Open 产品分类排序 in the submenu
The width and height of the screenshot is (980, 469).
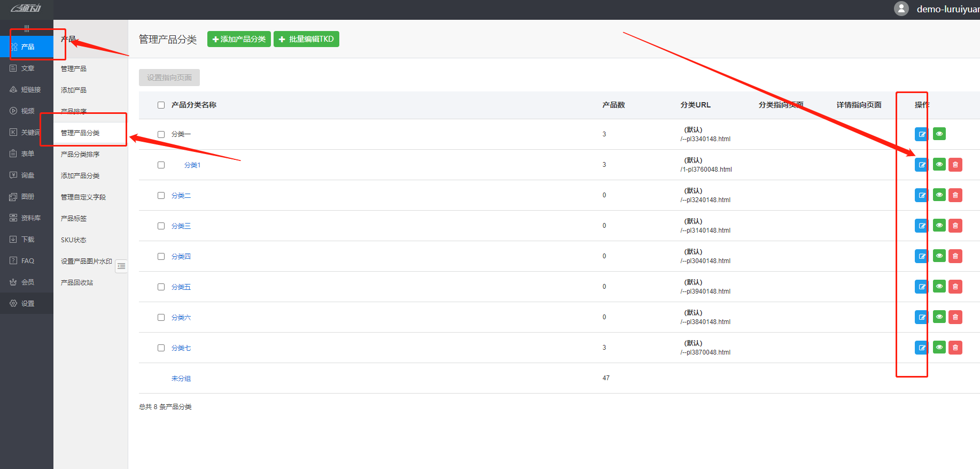(80, 155)
